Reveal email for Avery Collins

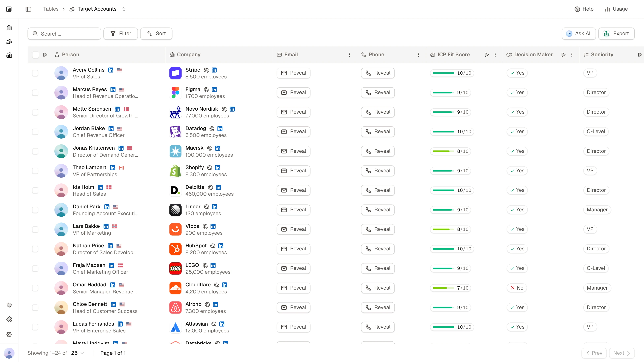(x=293, y=73)
